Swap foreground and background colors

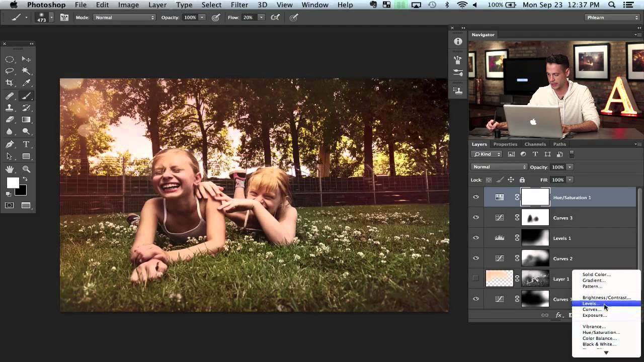coord(25,179)
